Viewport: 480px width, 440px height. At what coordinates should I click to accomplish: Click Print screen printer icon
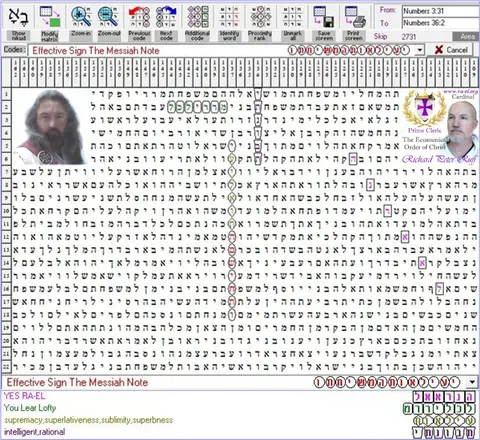[x=355, y=17]
